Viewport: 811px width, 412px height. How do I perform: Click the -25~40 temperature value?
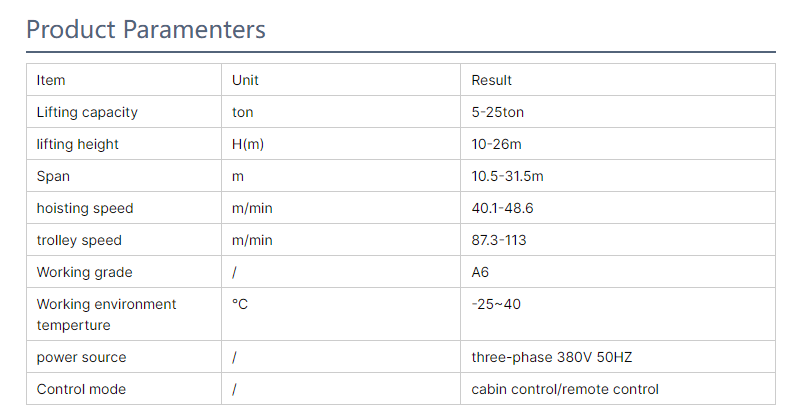pyautogui.click(x=496, y=304)
